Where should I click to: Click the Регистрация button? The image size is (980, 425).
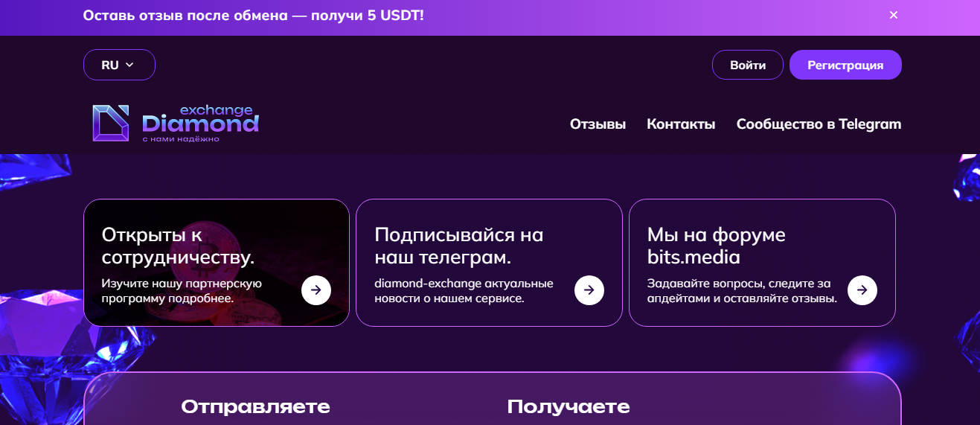pyautogui.click(x=845, y=65)
